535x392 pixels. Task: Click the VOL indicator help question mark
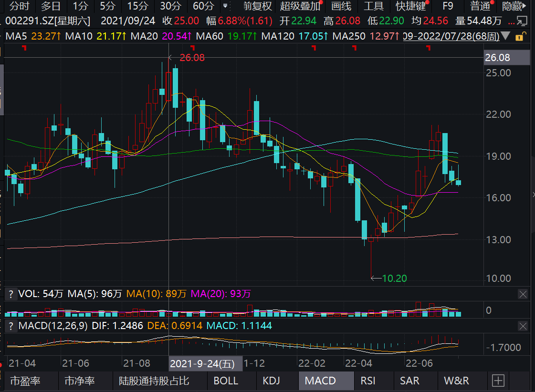pyautogui.click(x=11, y=294)
